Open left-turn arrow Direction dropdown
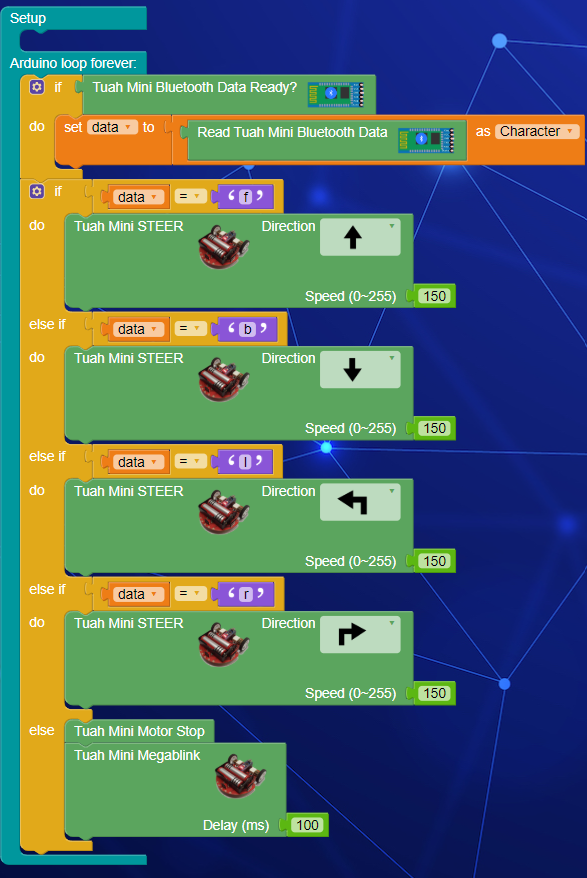This screenshot has height=878, width=587. pos(360,502)
